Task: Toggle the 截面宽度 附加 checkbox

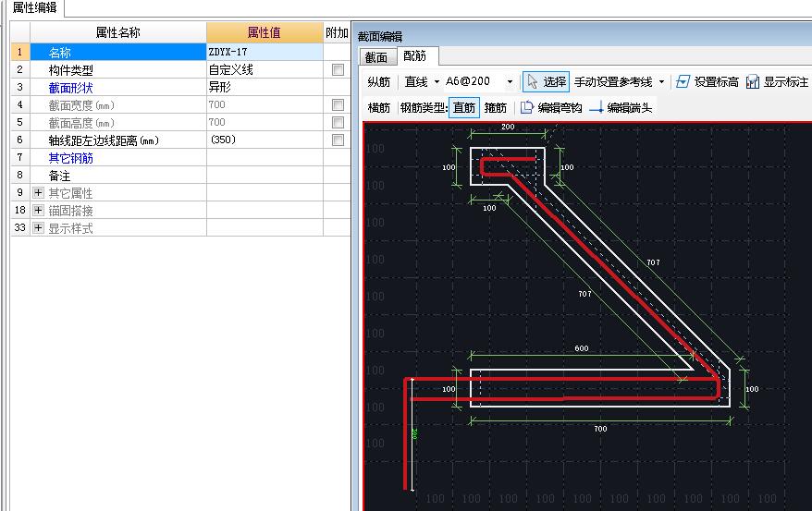Action: pyautogui.click(x=338, y=105)
